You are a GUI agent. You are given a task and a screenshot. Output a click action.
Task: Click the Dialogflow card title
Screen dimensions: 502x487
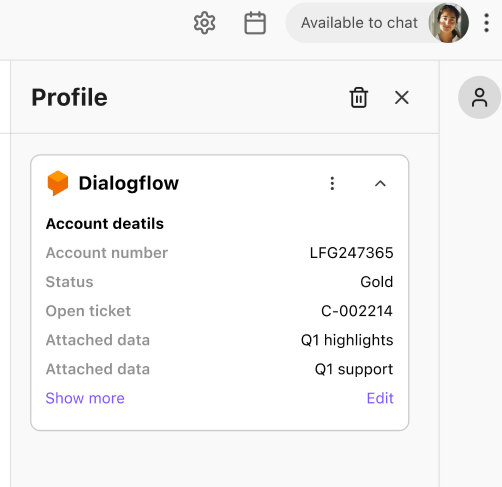point(129,183)
